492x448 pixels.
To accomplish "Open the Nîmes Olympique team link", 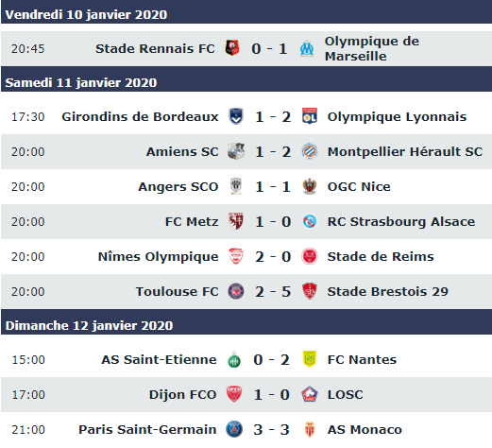I will 158,256.
